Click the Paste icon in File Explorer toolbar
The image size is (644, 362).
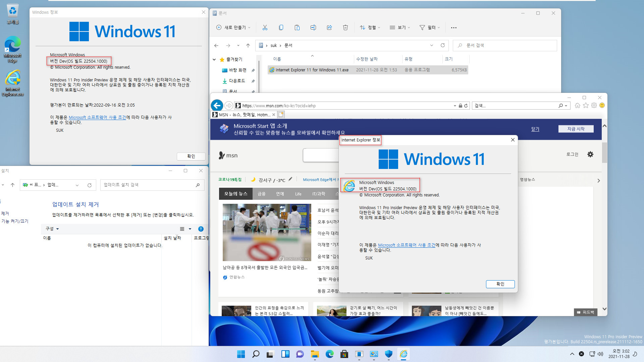coord(297,27)
